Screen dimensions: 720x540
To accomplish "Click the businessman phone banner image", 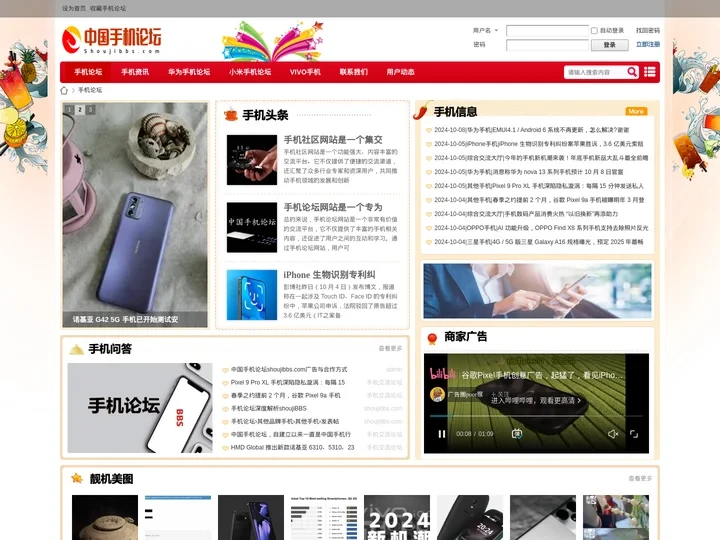I will pos(537,291).
